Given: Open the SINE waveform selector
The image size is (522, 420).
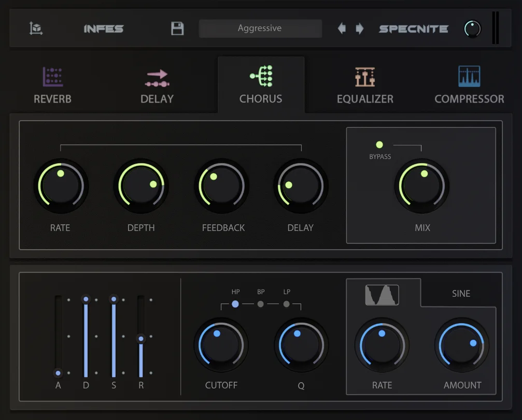Looking at the screenshot, I should (x=461, y=294).
